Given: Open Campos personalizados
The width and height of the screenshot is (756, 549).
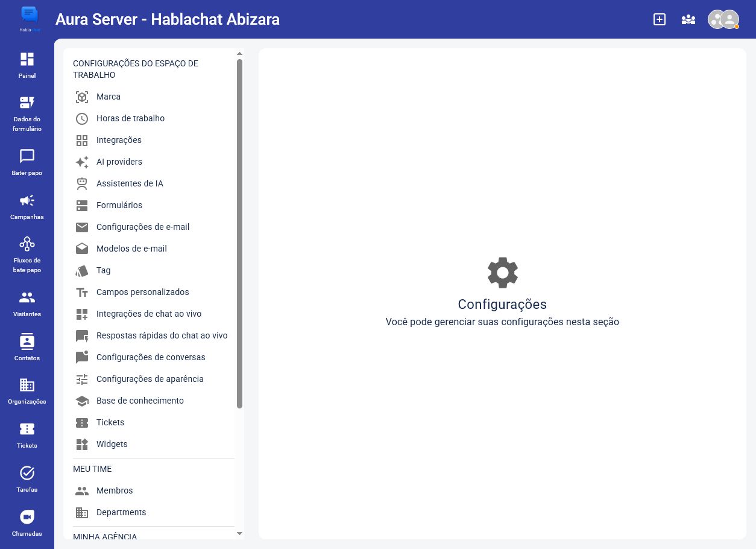Looking at the screenshot, I should tap(143, 292).
